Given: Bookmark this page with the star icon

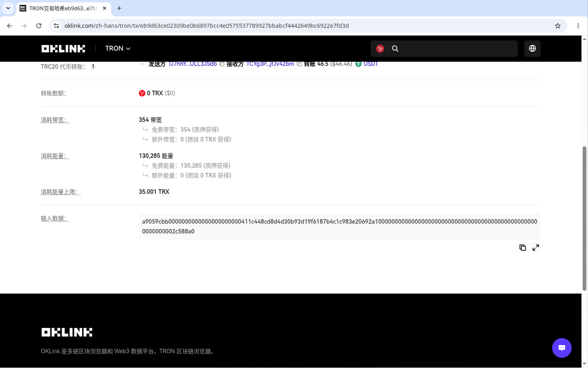Looking at the screenshot, I should pos(558,26).
